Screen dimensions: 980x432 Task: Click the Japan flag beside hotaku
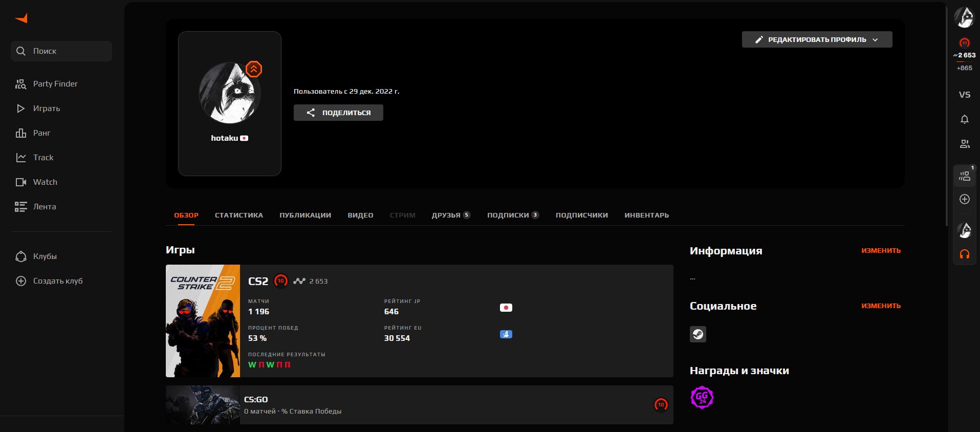pos(244,138)
